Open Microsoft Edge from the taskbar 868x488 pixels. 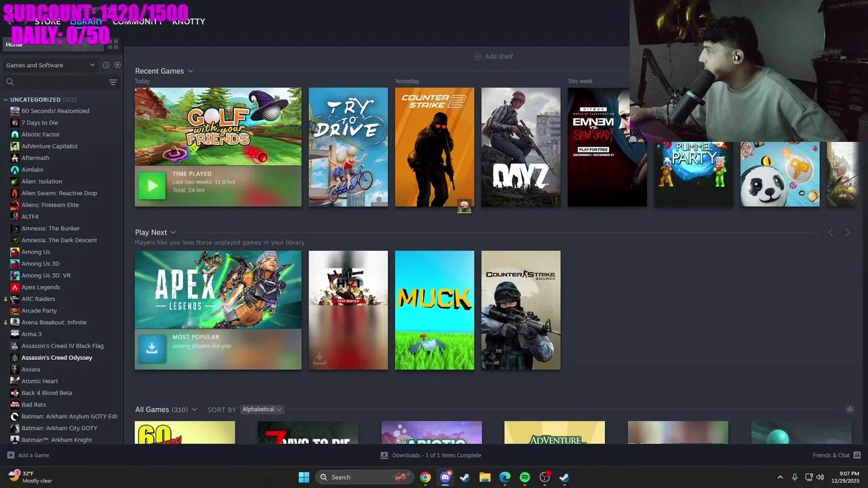pyautogui.click(x=505, y=477)
